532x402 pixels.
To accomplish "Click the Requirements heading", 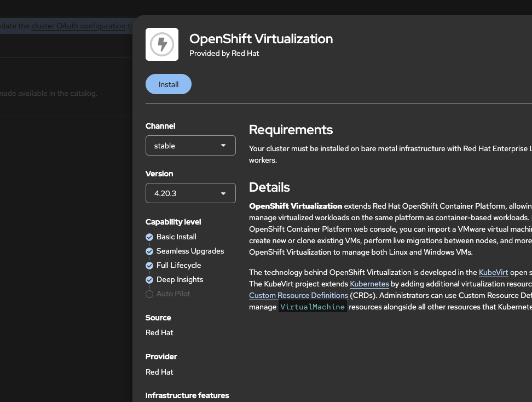I will point(291,130).
